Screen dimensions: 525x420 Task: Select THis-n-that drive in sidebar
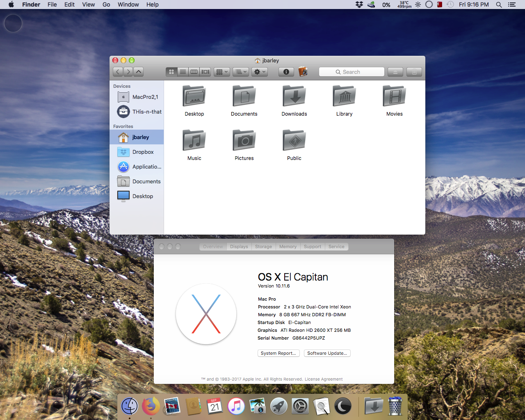pos(137,112)
